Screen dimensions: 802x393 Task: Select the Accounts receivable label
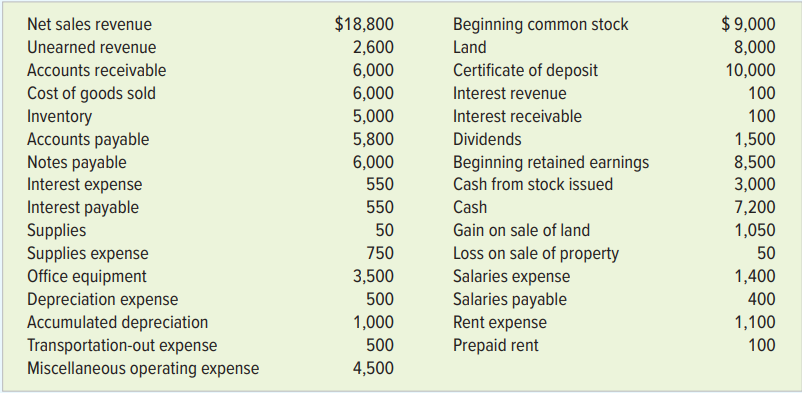(x=97, y=71)
